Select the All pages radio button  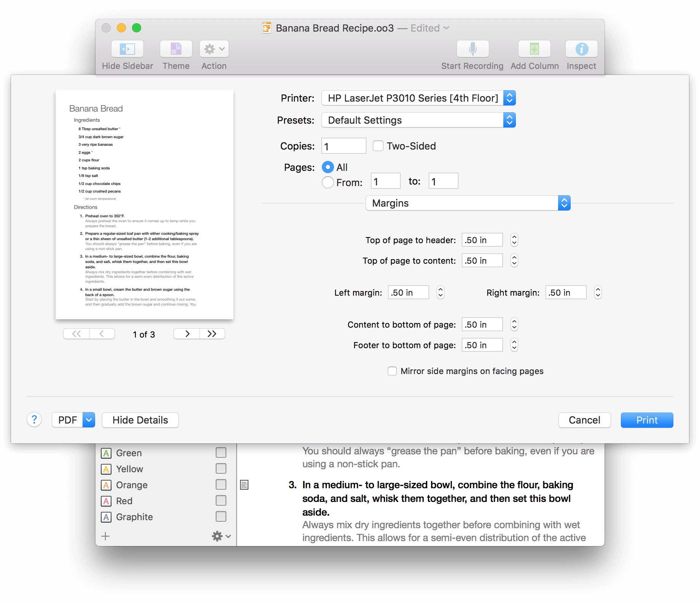[x=328, y=167]
